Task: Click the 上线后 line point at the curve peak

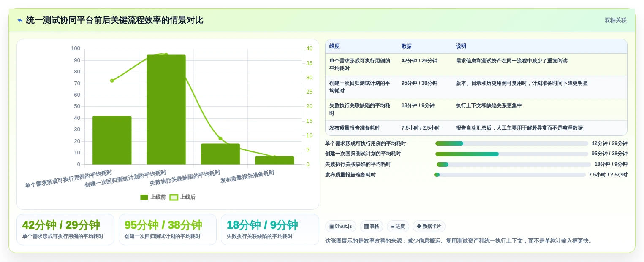Action: coord(166,54)
